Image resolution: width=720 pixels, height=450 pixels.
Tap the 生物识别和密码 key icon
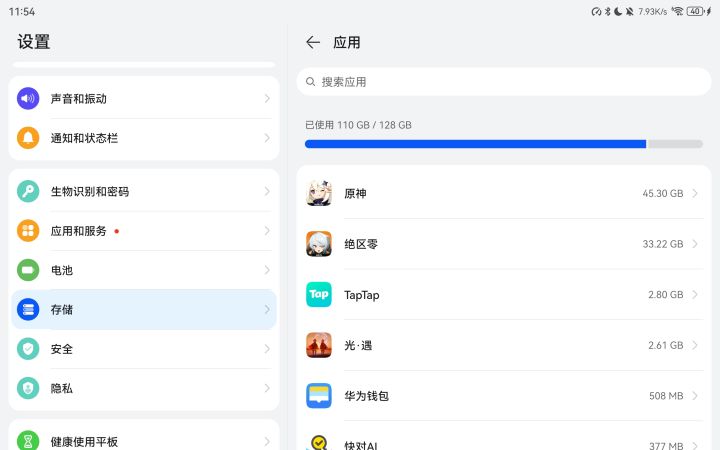(28, 191)
